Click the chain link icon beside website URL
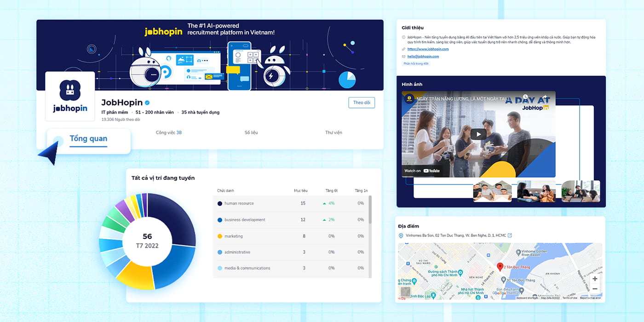 tap(404, 49)
